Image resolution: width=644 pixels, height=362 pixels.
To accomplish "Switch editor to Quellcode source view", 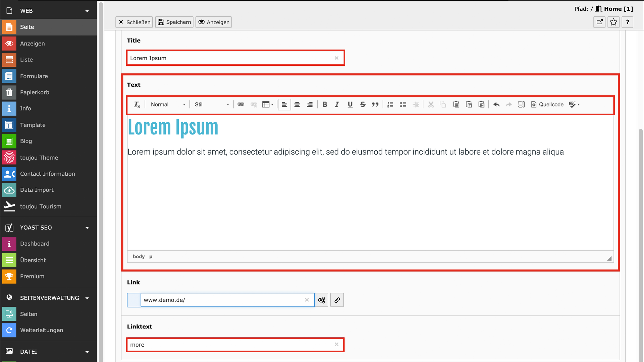I will click(x=547, y=105).
